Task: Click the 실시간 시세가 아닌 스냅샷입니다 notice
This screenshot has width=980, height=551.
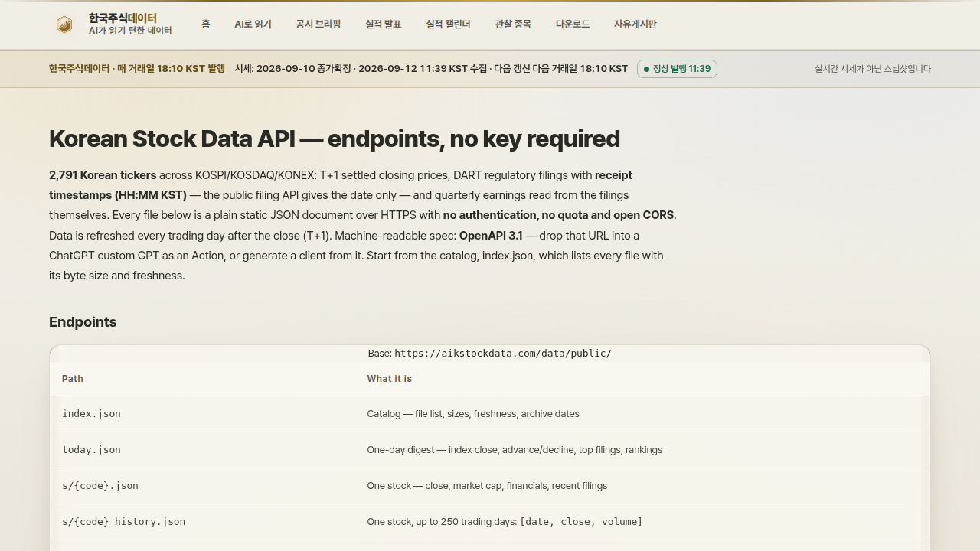Action: click(x=873, y=69)
